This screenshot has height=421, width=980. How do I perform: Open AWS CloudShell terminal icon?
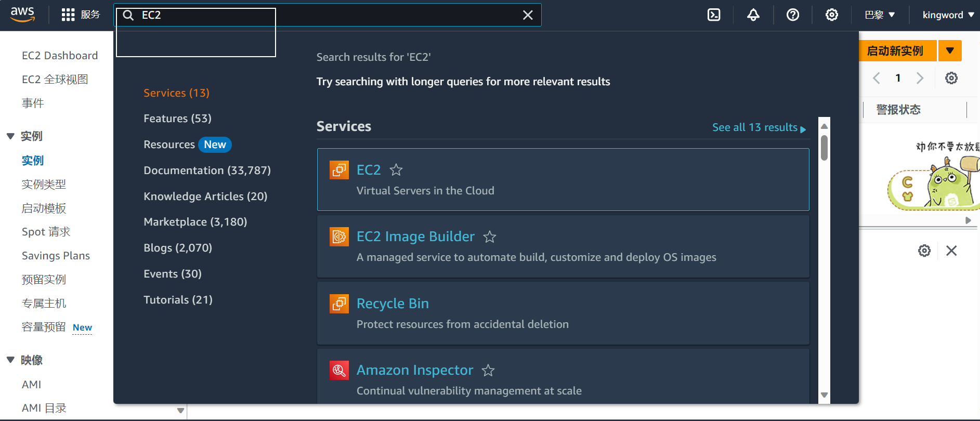tap(714, 15)
